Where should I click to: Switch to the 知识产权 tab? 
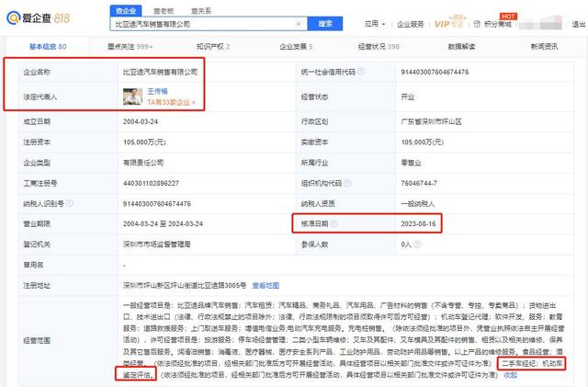(212, 47)
